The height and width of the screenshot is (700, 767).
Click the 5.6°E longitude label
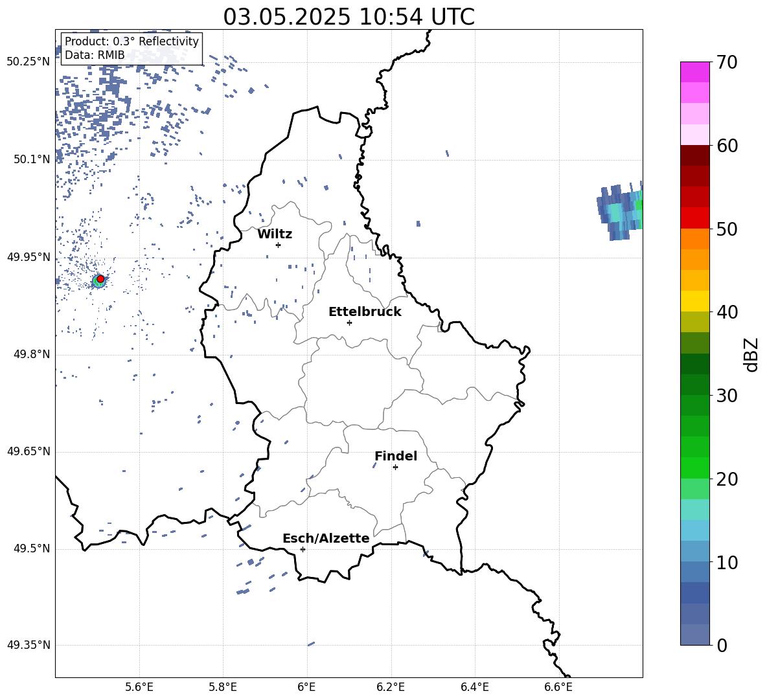139,687
